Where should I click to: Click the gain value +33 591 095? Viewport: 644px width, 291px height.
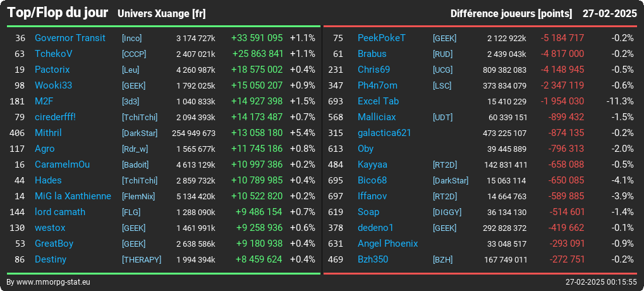pyautogui.click(x=257, y=38)
